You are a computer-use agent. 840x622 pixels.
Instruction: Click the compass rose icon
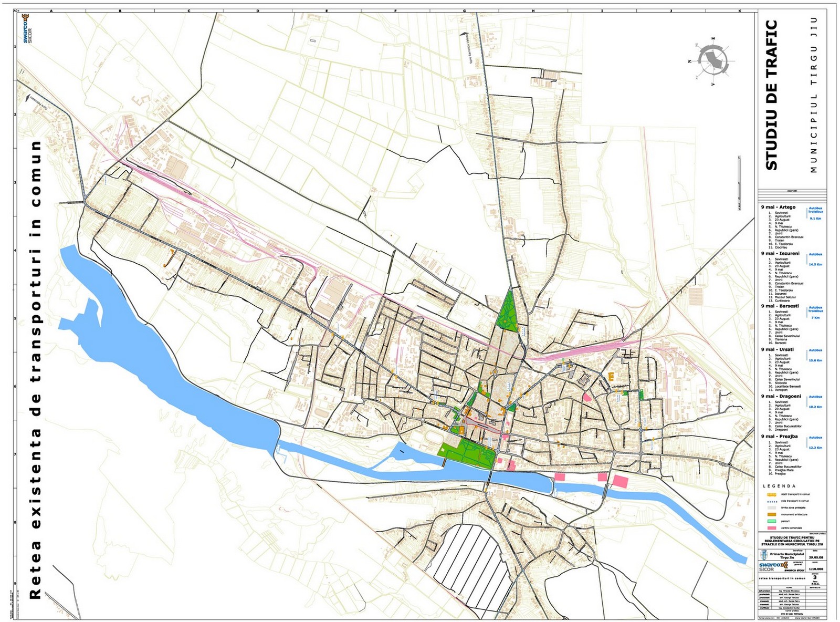[712, 58]
